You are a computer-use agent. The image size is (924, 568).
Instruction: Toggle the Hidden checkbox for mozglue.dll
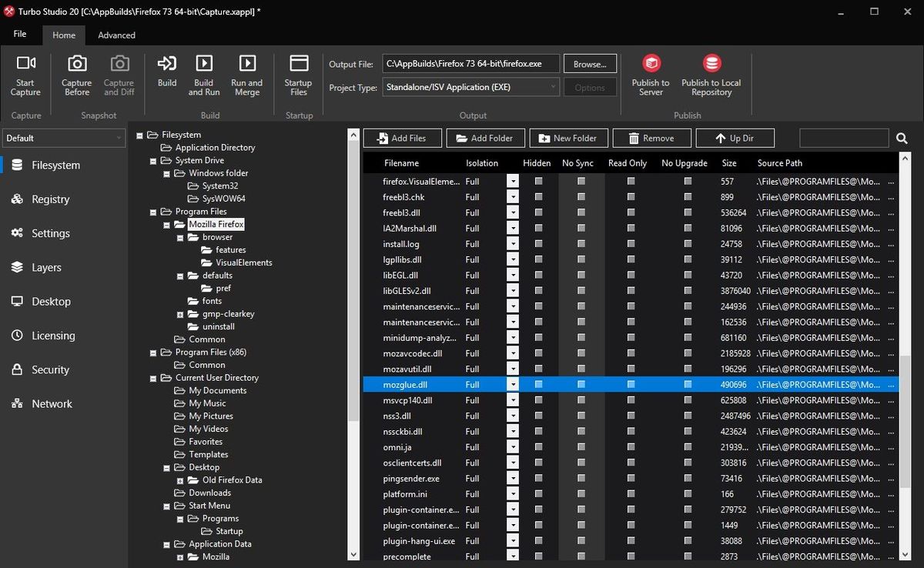[x=537, y=384]
